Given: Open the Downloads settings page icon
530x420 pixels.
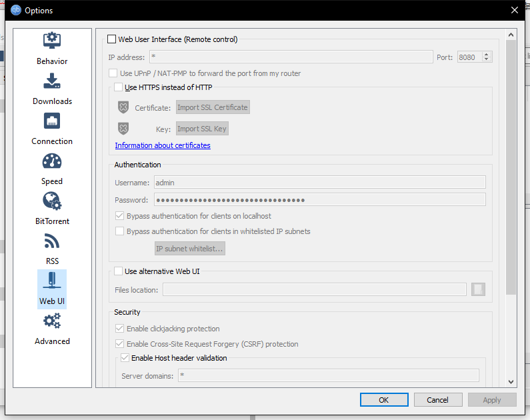Looking at the screenshot, I should pyautogui.click(x=52, y=81).
